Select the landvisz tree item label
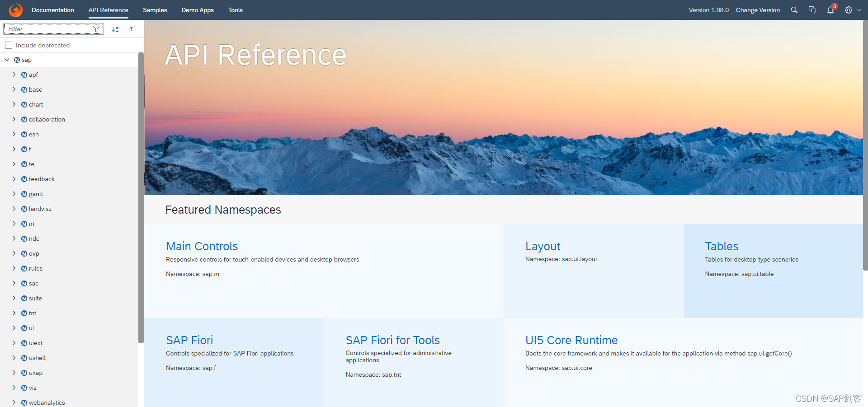868x407 pixels. pos(40,209)
